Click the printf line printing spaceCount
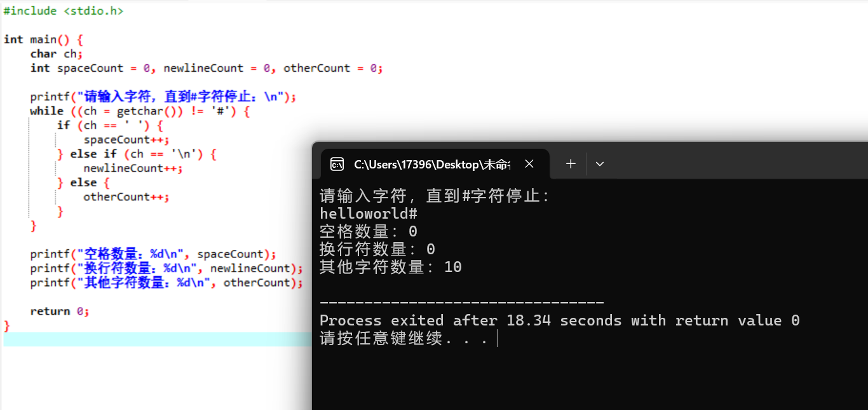This screenshot has width=868, height=410. point(153,254)
